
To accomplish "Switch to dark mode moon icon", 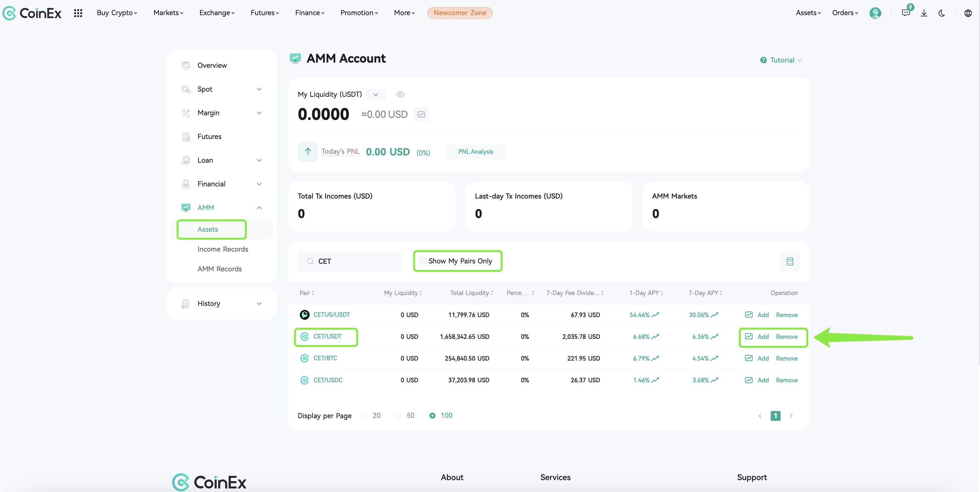I will pos(942,13).
